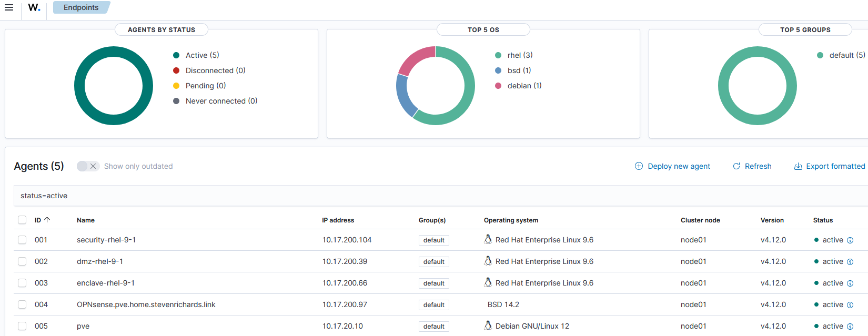This screenshot has height=336, width=868.
Task: Click Never connected (0) gray legend dot
Action: (176, 101)
